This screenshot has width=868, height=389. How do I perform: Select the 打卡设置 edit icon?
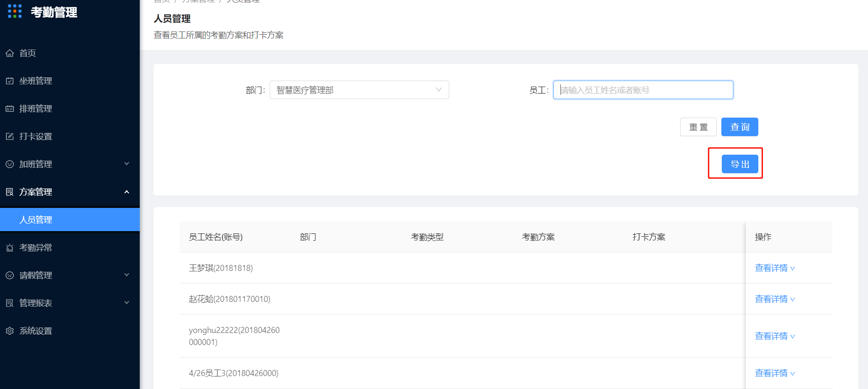click(10, 137)
